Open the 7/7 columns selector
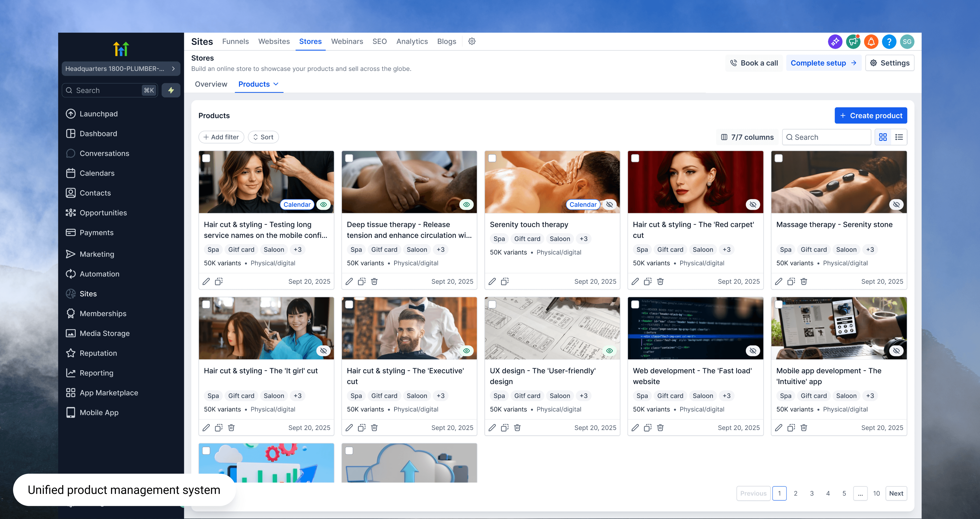980x519 pixels. pos(747,137)
